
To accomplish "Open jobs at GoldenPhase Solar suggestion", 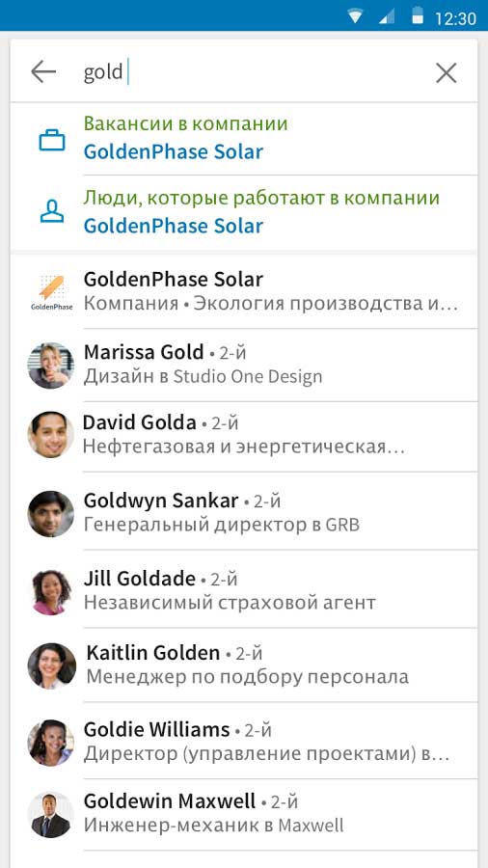I will [x=243, y=138].
